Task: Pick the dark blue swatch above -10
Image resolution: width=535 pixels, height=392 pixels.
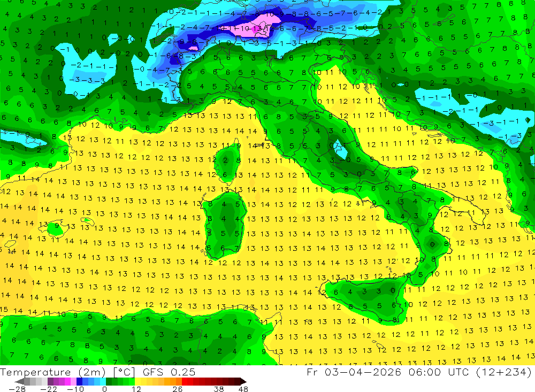Action: [79, 382]
